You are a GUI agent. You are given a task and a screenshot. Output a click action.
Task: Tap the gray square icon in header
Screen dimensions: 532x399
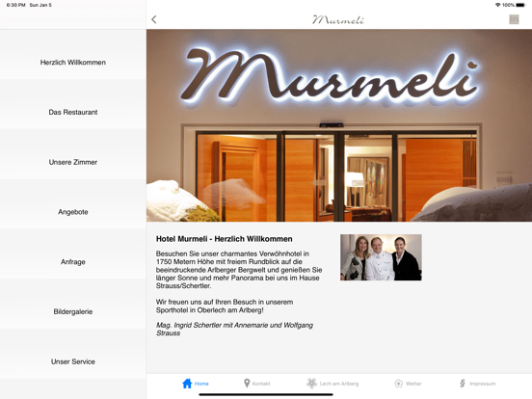(x=514, y=19)
